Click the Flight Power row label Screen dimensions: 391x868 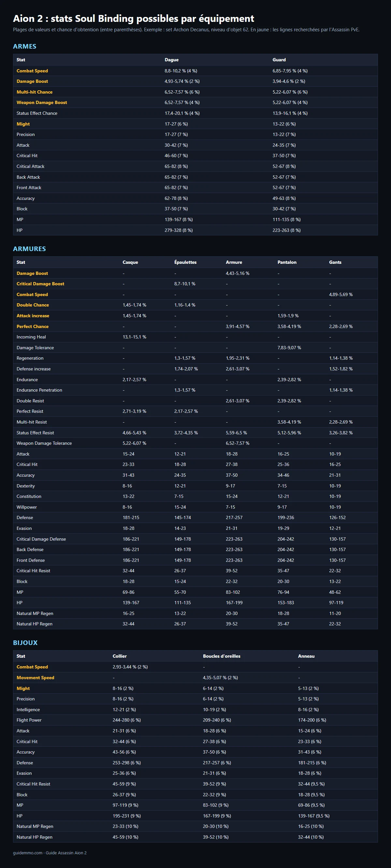[x=29, y=720]
